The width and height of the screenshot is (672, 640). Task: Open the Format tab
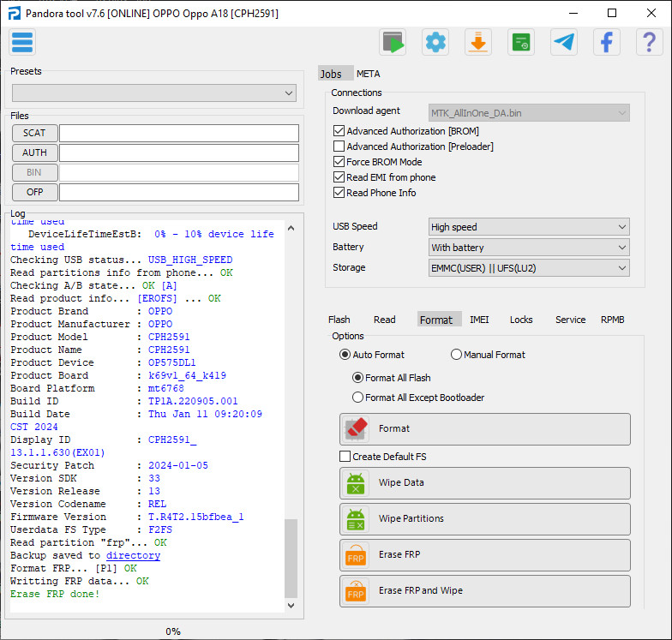tap(439, 320)
